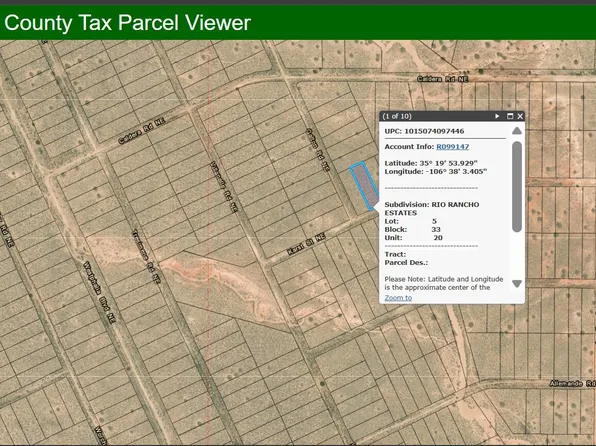Screen dimensions: 596x446
Task: Click the Caldera Rd NE label near popup
Action: (442, 79)
